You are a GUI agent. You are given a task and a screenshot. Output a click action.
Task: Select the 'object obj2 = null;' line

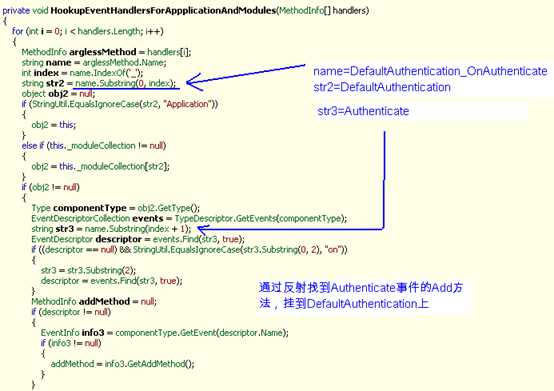click(x=58, y=94)
